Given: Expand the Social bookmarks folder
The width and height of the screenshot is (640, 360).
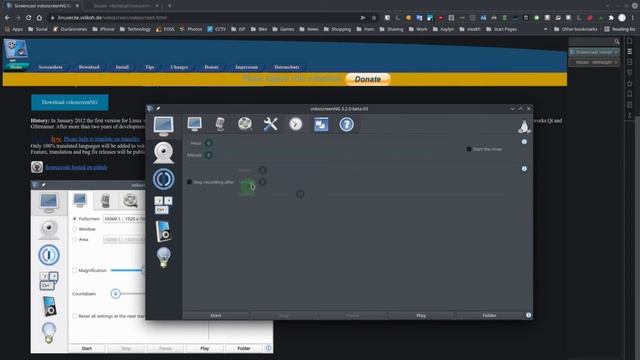Looking at the screenshot, I should click(38, 29).
